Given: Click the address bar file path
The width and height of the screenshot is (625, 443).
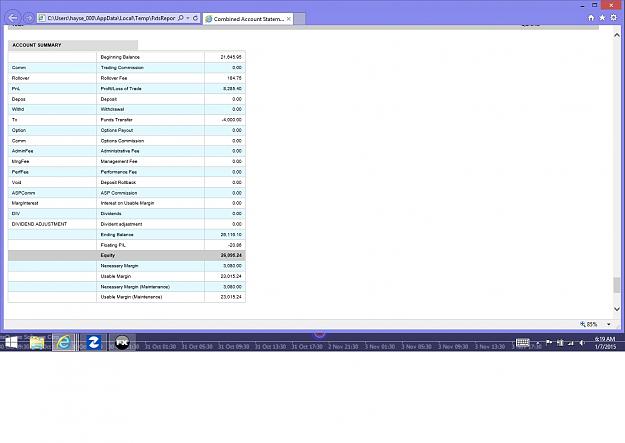Looking at the screenshot, I should [x=111, y=18].
